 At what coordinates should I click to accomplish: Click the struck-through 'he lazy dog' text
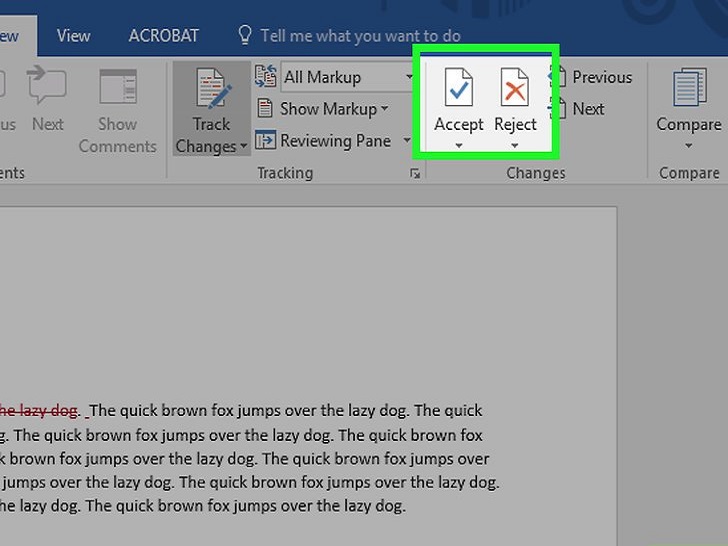pyautogui.click(x=38, y=410)
